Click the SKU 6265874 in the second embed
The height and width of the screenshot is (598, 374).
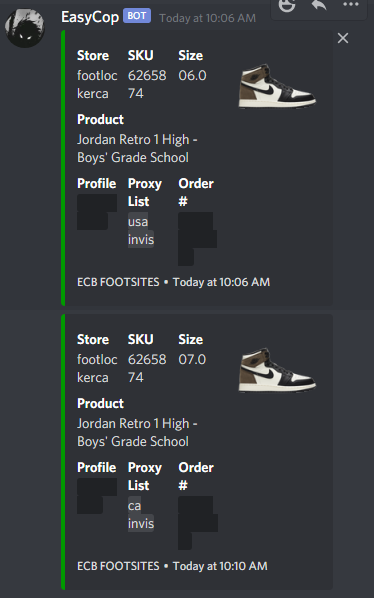pos(147,368)
